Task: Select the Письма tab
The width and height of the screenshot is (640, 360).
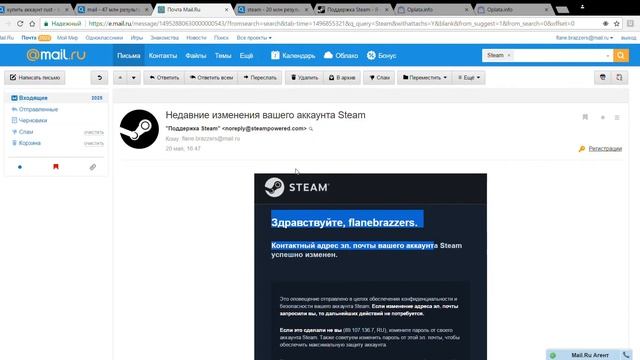Action: (129, 56)
